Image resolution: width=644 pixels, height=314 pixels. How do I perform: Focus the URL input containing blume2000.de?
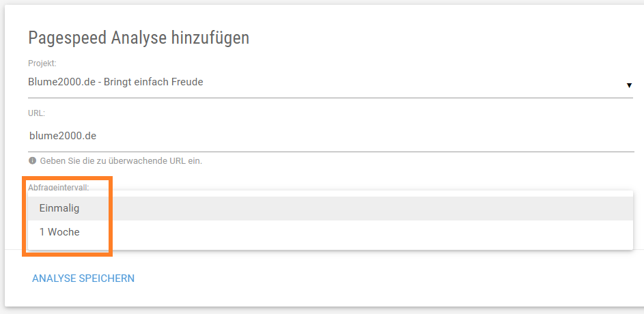[x=331, y=136]
